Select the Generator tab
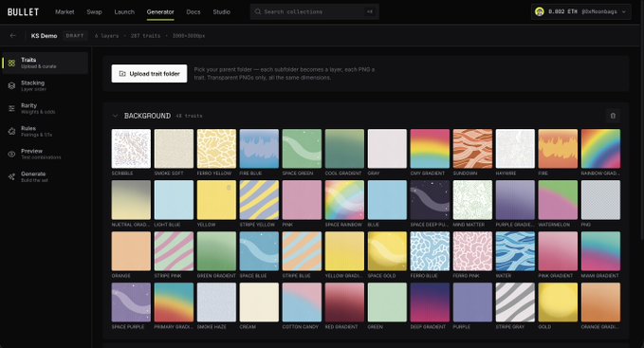Viewport: 644px width, 348px height. pyautogui.click(x=160, y=12)
